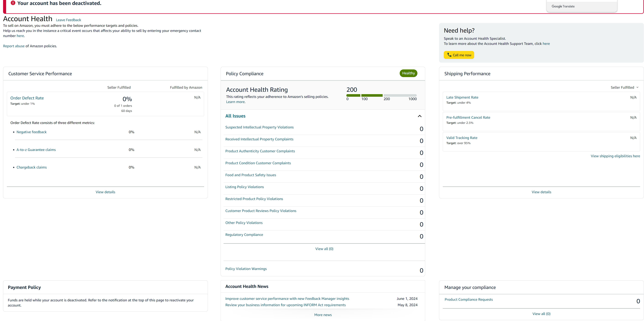Viewport: 644px width, 321px height.
Task: Open Suspected Intellectual Property Violations
Action: pyautogui.click(x=259, y=127)
